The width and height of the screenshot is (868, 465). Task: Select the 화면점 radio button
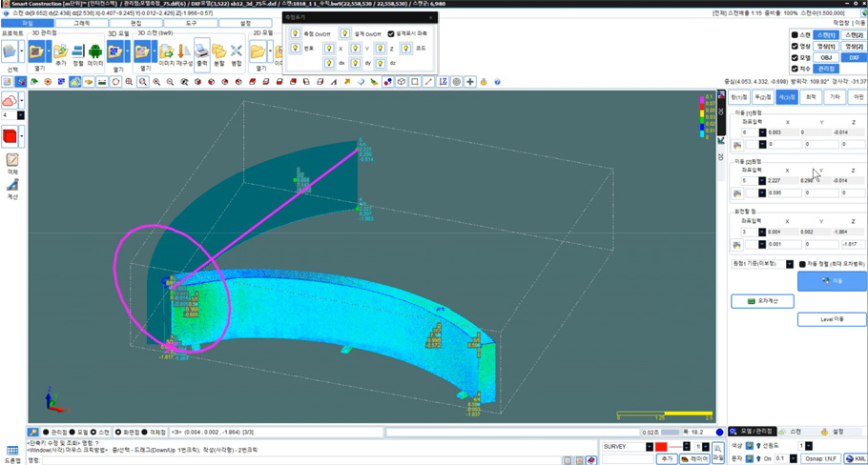point(118,432)
